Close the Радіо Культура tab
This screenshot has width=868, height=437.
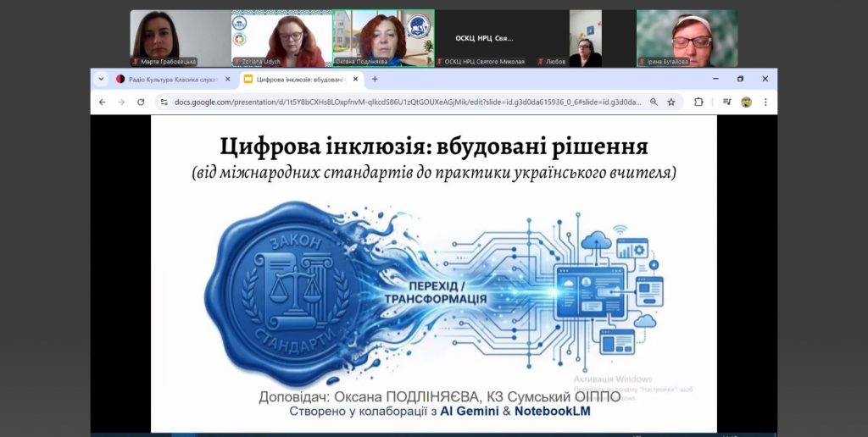point(226,79)
